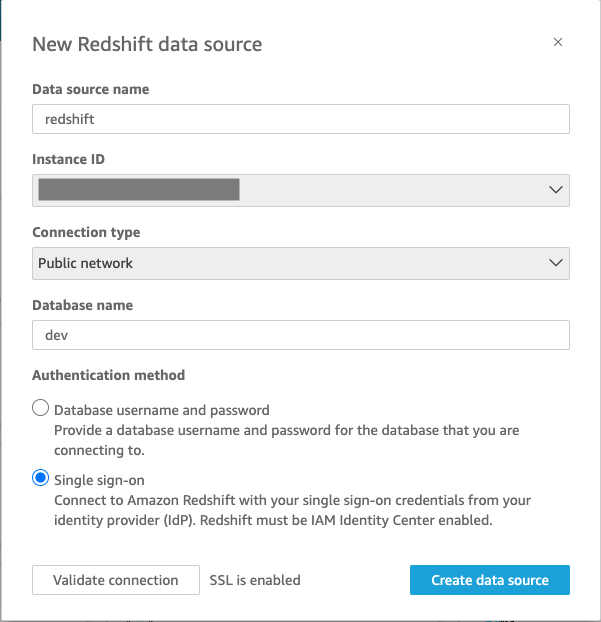Click the chevron arrow on the Connection type selector
This screenshot has width=601, height=622.
[556, 263]
